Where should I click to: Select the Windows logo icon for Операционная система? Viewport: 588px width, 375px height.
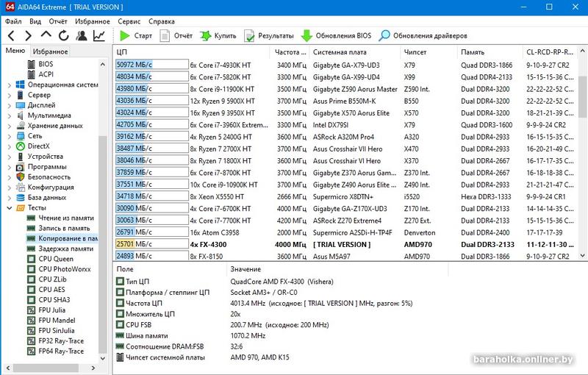(x=21, y=85)
